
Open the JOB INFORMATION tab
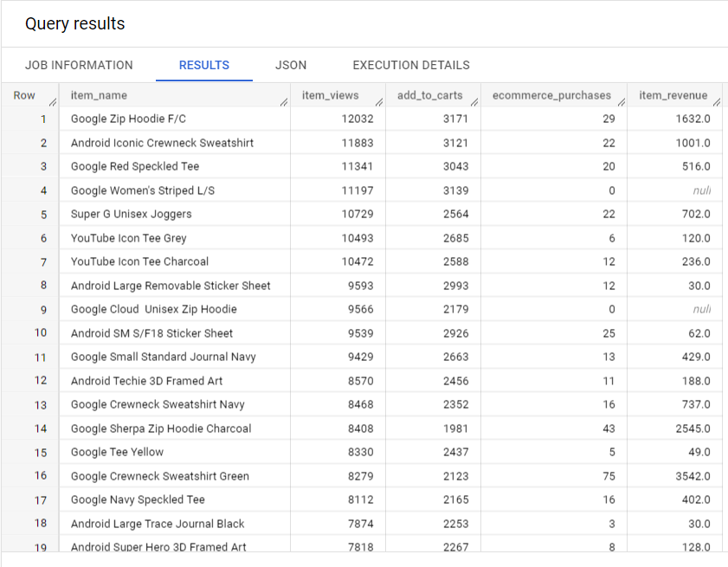[x=79, y=65]
